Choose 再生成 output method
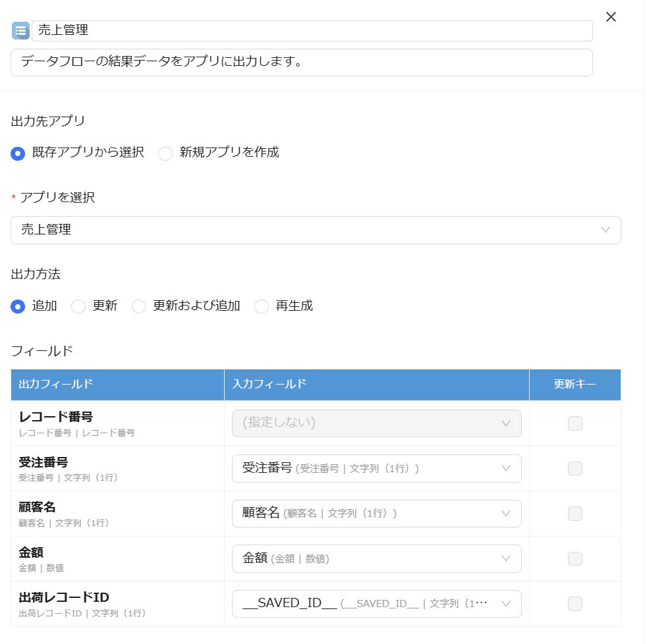 (x=262, y=307)
